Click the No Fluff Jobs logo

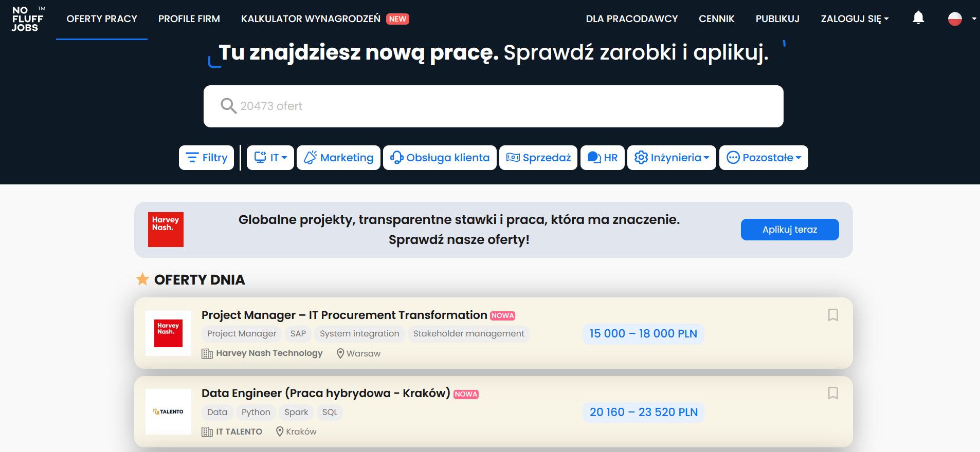click(x=28, y=19)
